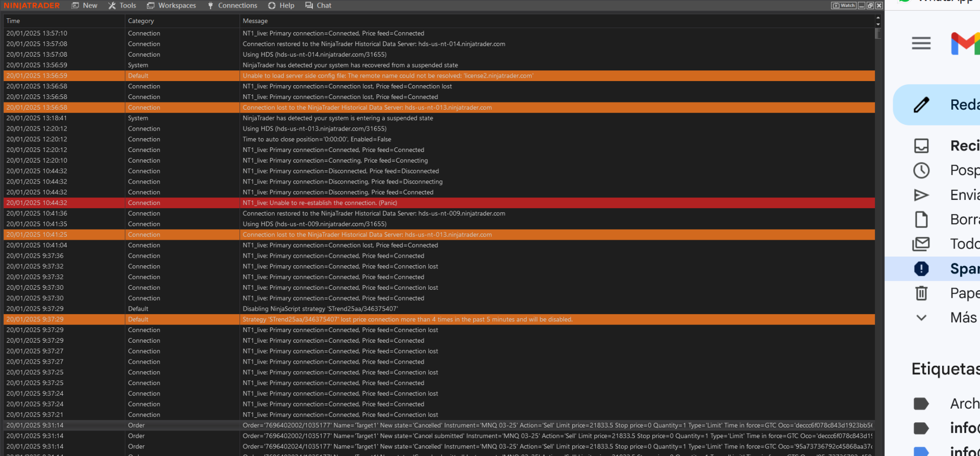Expand the Más chevron in Gmail sidebar
Image resolution: width=980 pixels, height=456 pixels.
[921, 318]
